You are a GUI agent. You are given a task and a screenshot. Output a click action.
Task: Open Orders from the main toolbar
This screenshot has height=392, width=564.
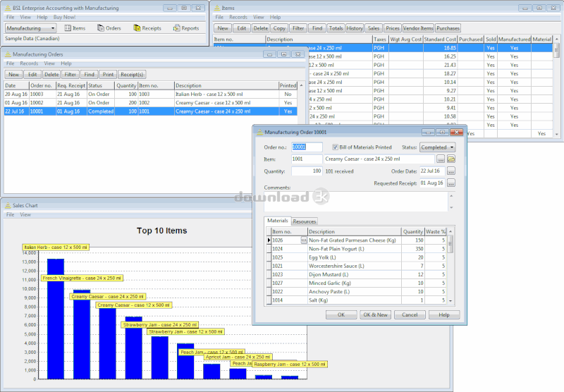pyautogui.click(x=109, y=28)
